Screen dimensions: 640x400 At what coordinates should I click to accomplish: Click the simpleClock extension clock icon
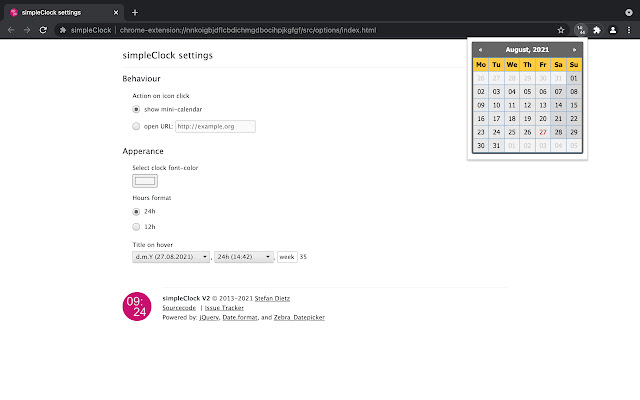(581, 30)
